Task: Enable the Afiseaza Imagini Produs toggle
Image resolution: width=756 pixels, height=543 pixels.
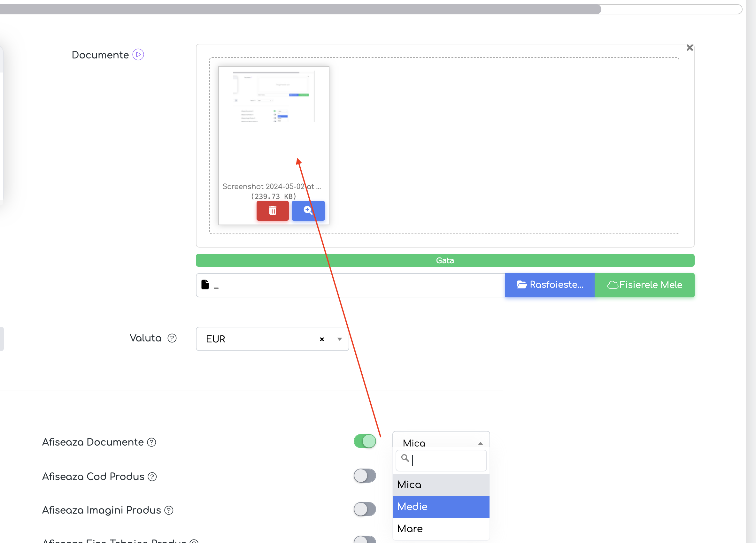Action: (365, 509)
